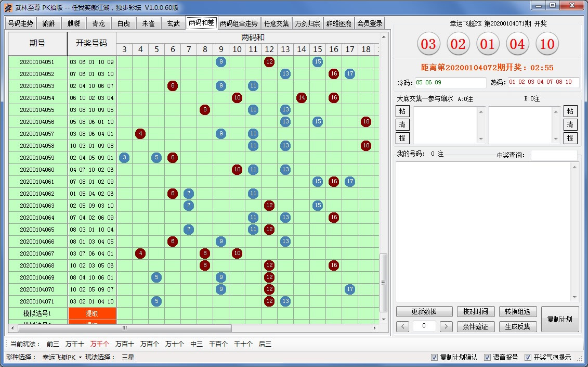588x367 pixels.
Task: Click the 更新数据 button
Action: point(424,311)
